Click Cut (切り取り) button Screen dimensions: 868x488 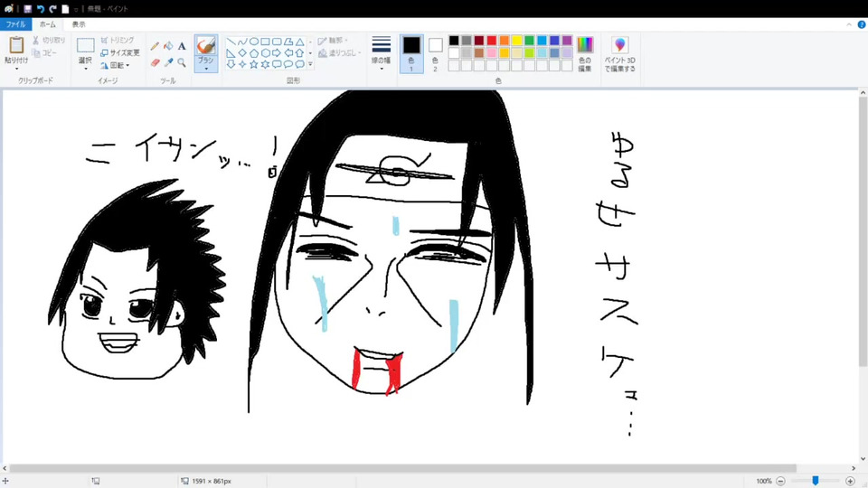(49, 41)
